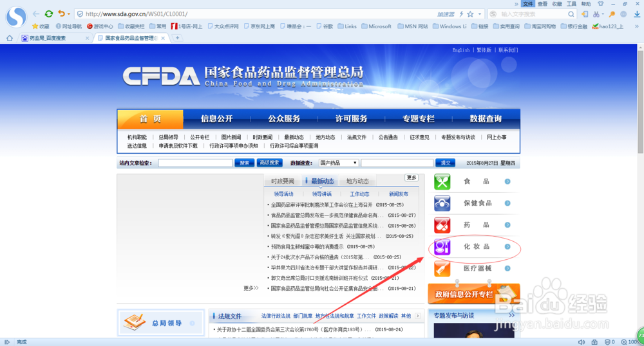Switch to the 时政要闻 news tab
This screenshot has width=644, height=346.
coord(283,181)
